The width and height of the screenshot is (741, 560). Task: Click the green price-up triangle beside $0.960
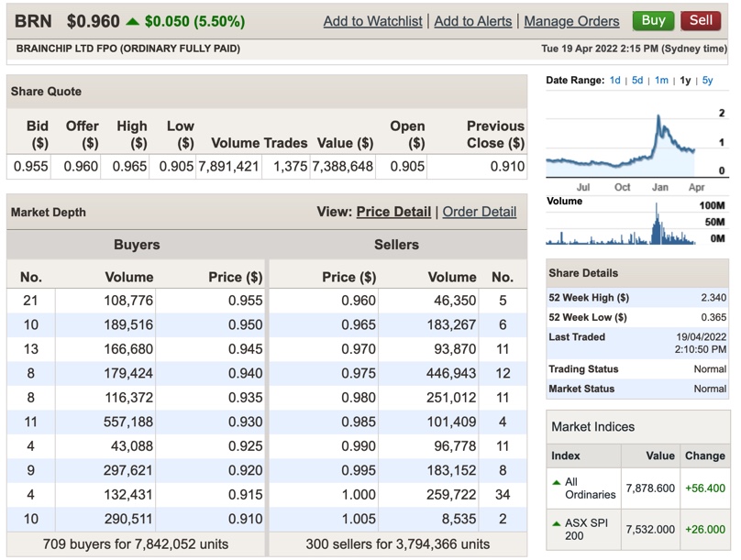132,21
